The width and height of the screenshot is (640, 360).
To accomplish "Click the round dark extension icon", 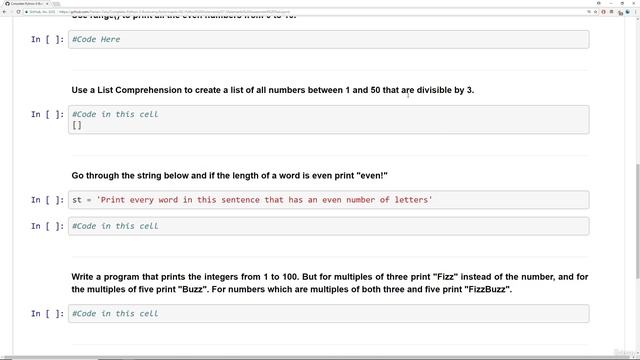I will tap(628, 12).
